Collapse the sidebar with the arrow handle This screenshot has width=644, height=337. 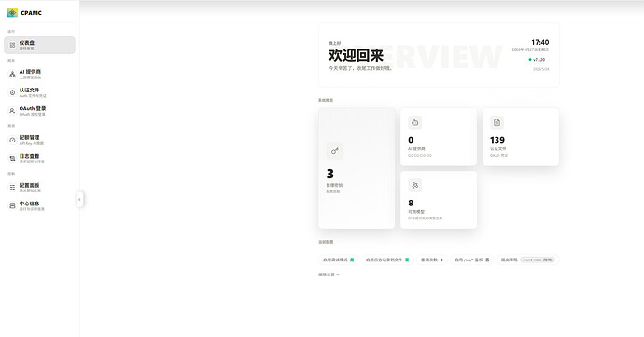click(x=79, y=200)
